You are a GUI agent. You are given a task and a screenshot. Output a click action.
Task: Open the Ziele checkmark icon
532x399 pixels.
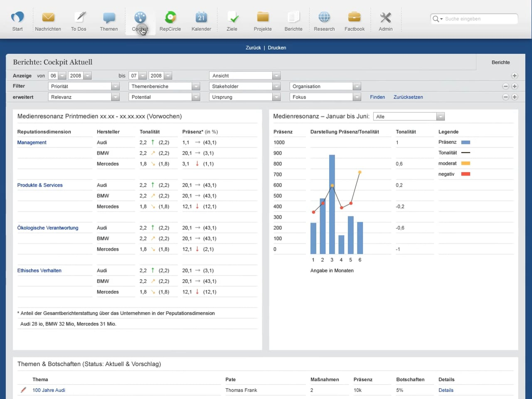pos(232,18)
